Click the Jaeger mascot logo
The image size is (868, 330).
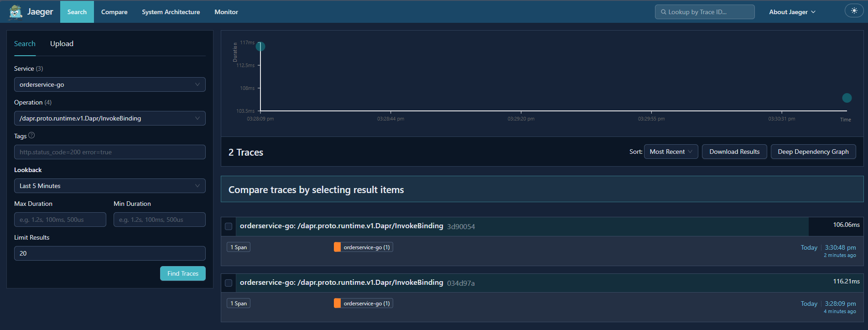click(x=16, y=12)
